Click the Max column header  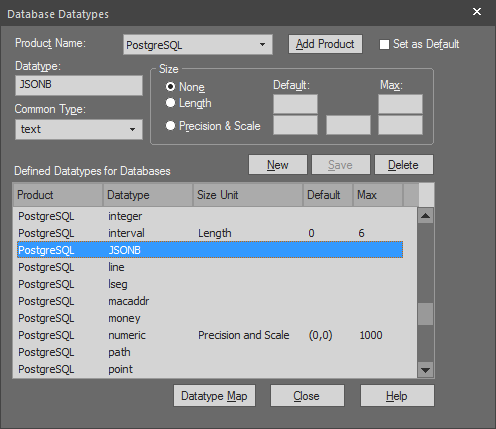point(378,195)
